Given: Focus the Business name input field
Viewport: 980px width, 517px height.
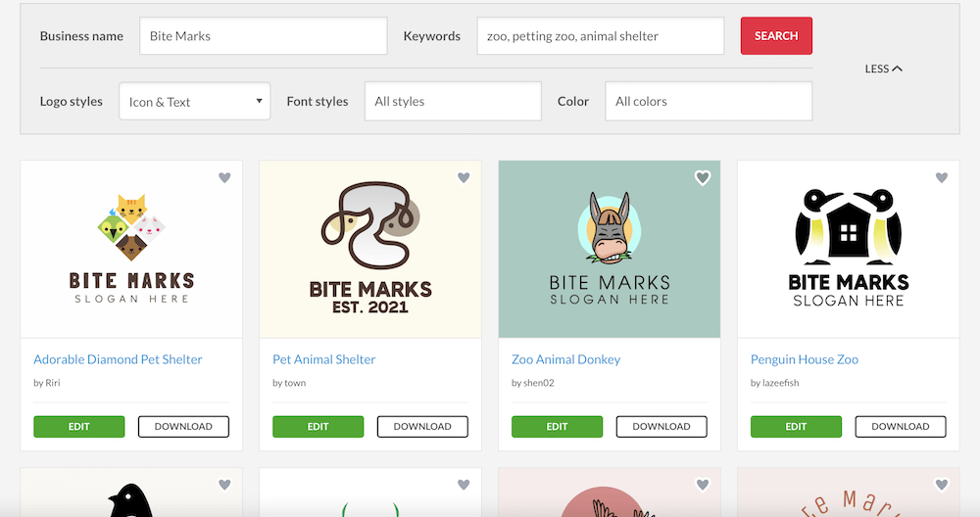Looking at the screenshot, I should tap(263, 35).
